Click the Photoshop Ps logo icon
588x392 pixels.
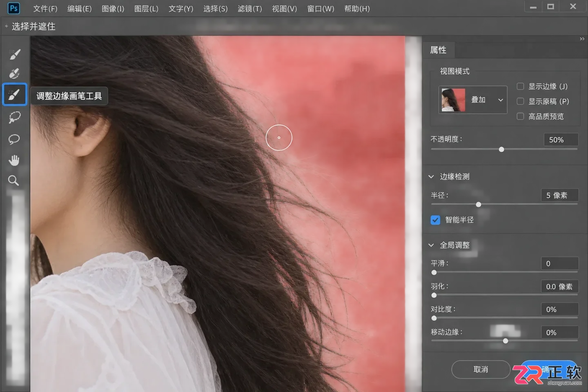click(x=13, y=8)
